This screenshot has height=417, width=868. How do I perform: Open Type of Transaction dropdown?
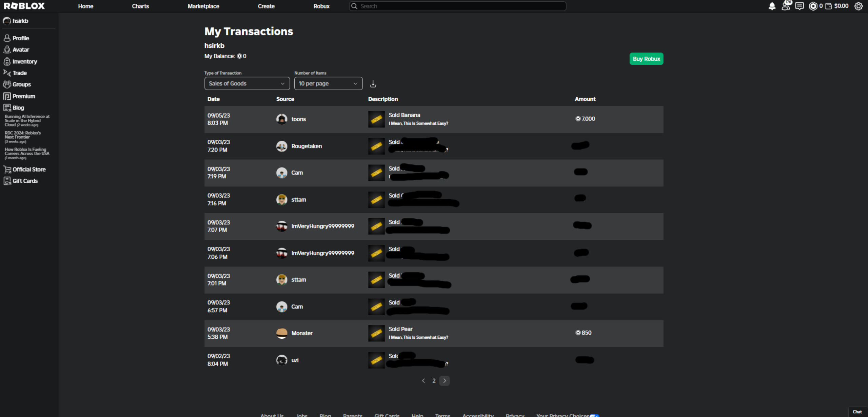tap(247, 83)
